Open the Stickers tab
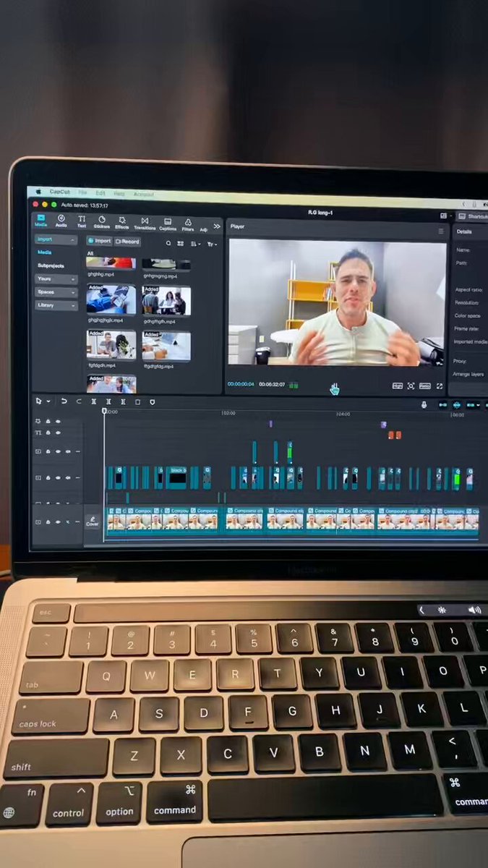Screen dimensions: 488x868 [102, 222]
